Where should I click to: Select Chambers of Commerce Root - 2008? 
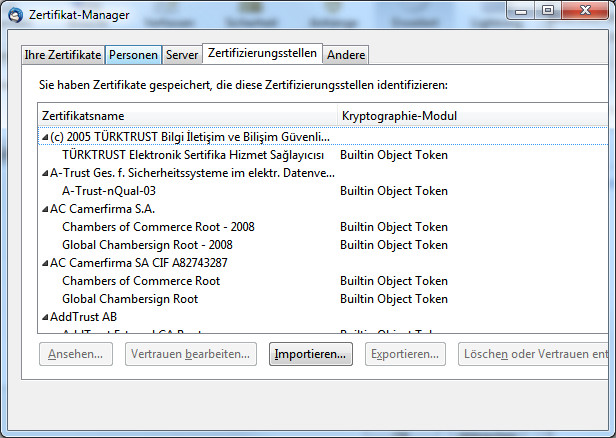[x=158, y=227]
